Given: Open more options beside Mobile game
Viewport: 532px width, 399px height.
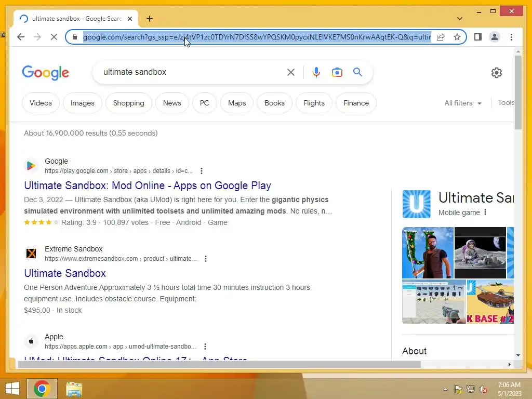Looking at the screenshot, I should point(485,212).
